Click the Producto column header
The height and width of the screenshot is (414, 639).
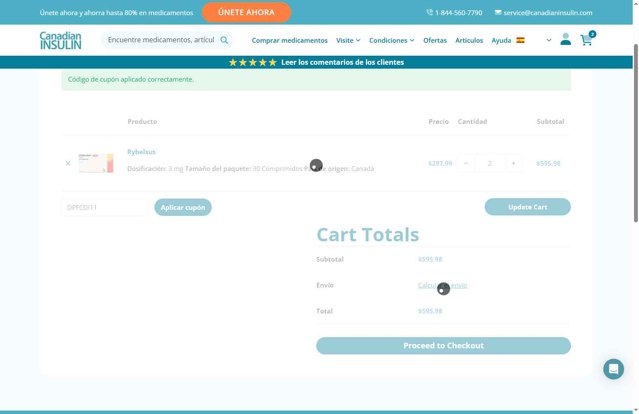coord(142,121)
